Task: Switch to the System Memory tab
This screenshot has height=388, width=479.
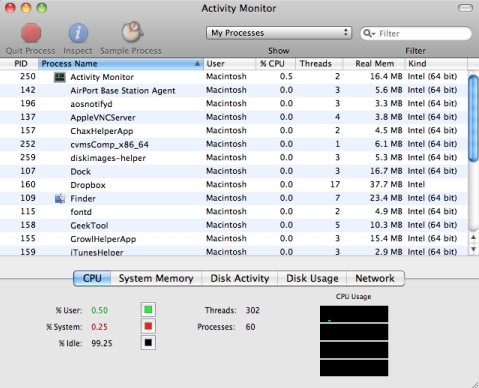Action: coord(156,278)
